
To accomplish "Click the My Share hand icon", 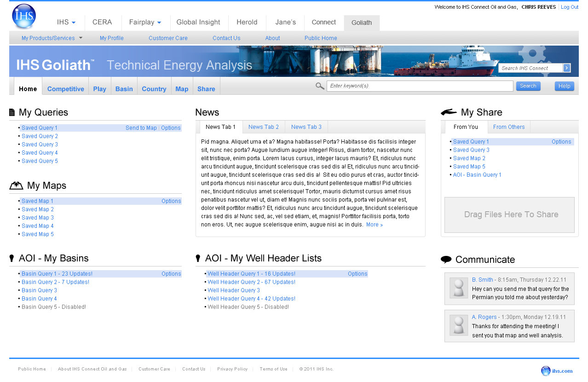I will pos(449,112).
